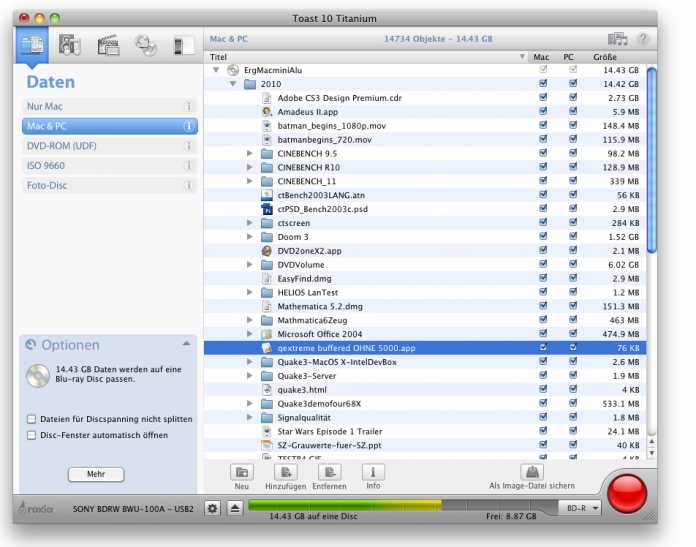Enable Disc-Fenster automatisch öffnen checkbox
The height and width of the screenshot is (547, 696).
click(x=32, y=435)
